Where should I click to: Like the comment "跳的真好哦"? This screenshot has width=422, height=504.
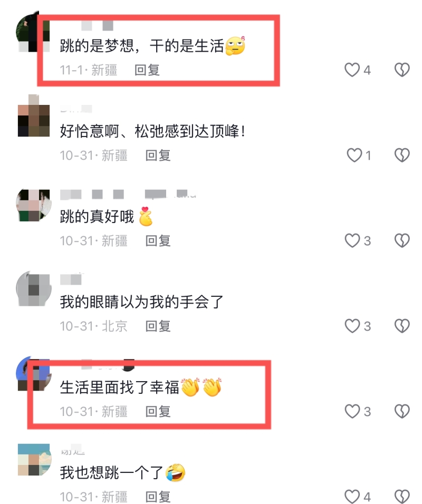[x=352, y=240]
